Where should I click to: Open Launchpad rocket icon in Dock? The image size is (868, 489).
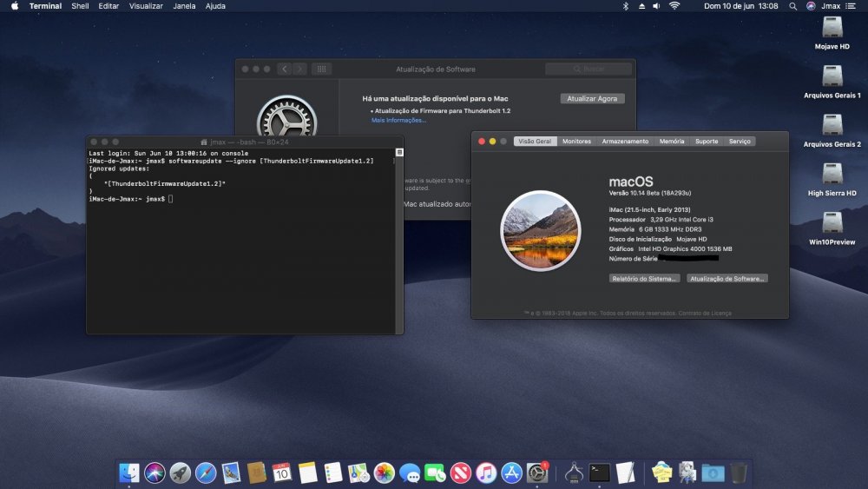coord(180,473)
